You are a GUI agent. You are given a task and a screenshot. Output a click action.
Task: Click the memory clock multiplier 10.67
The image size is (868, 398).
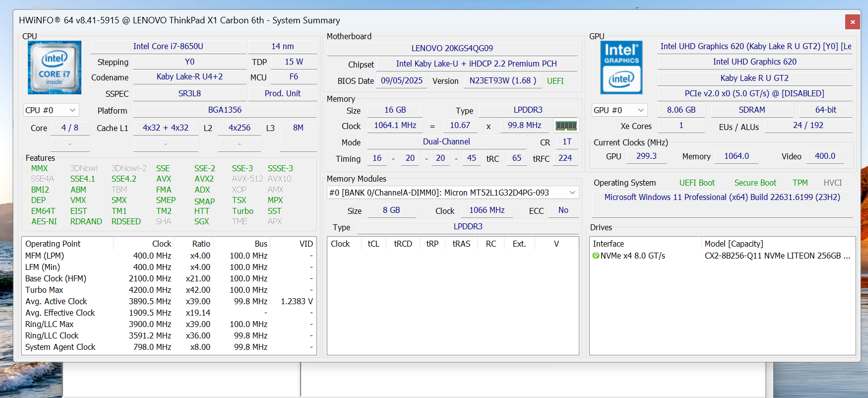[460, 126]
